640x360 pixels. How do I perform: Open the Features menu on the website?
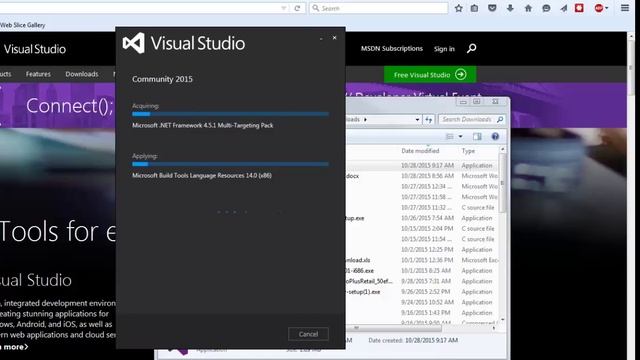pyautogui.click(x=38, y=74)
